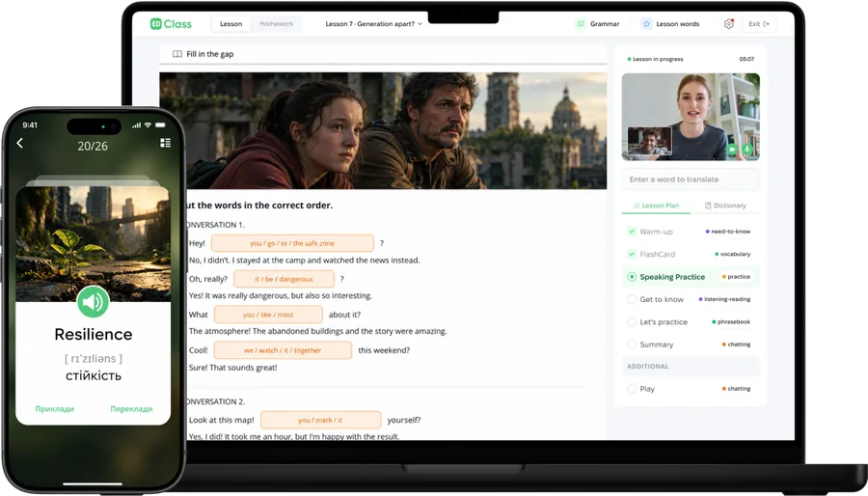Select the Speaking Practice radio button
The image size is (868, 496).
point(632,277)
